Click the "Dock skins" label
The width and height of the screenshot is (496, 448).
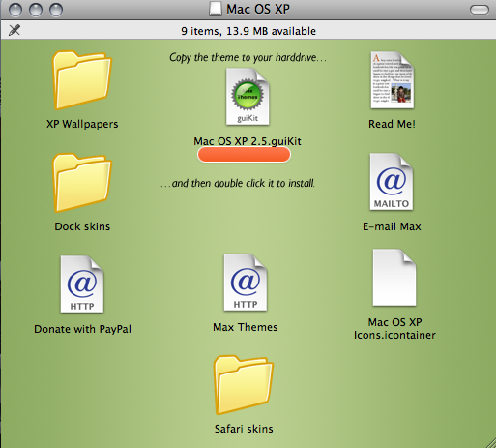coord(82,226)
